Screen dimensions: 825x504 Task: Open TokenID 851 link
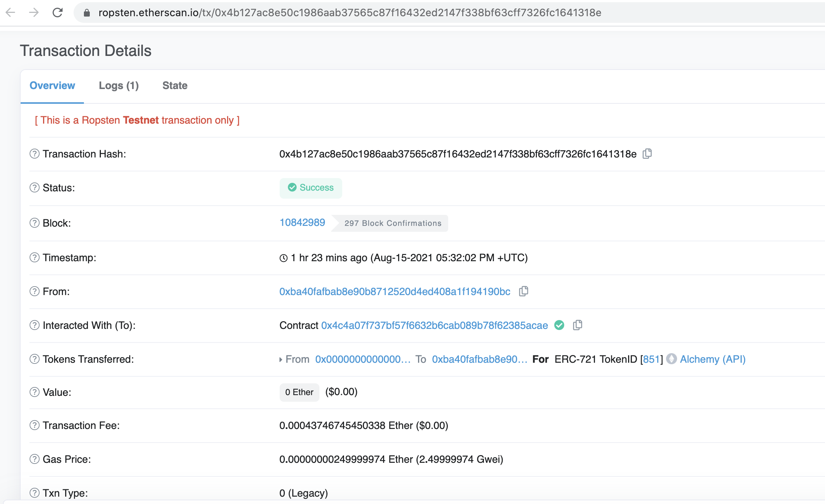point(652,359)
